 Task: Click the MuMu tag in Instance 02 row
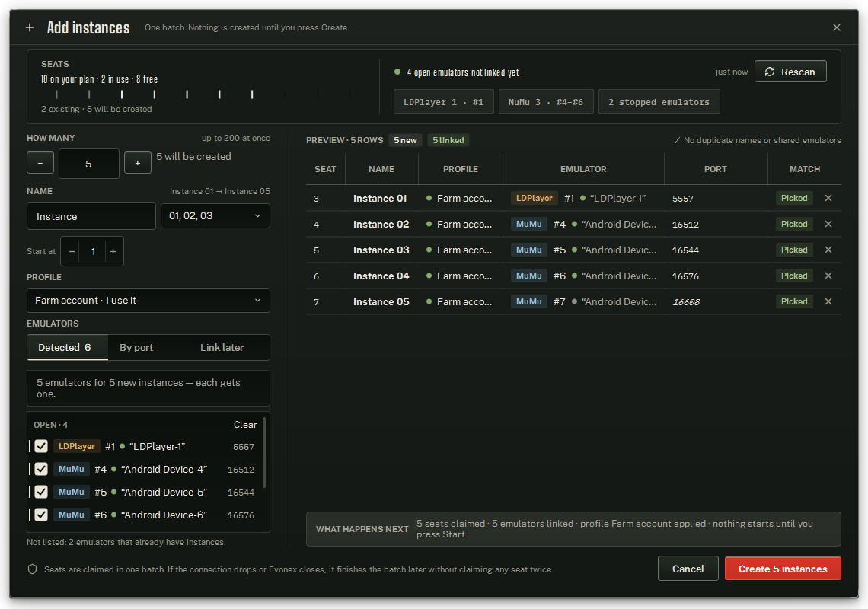tap(528, 224)
